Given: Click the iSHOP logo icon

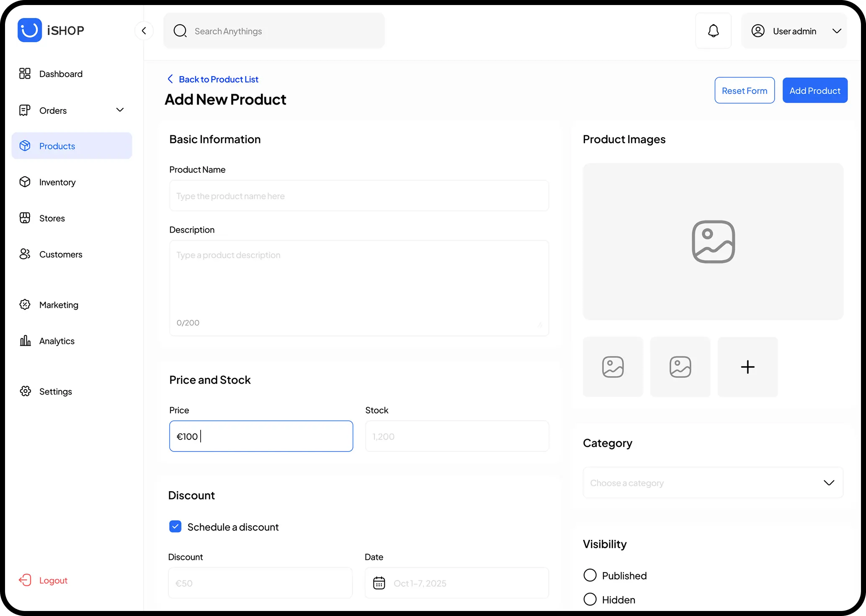Looking at the screenshot, I should point(30,30).
